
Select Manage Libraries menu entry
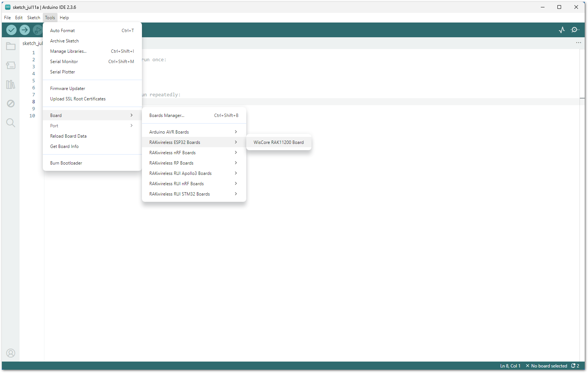tap(92, 51)
